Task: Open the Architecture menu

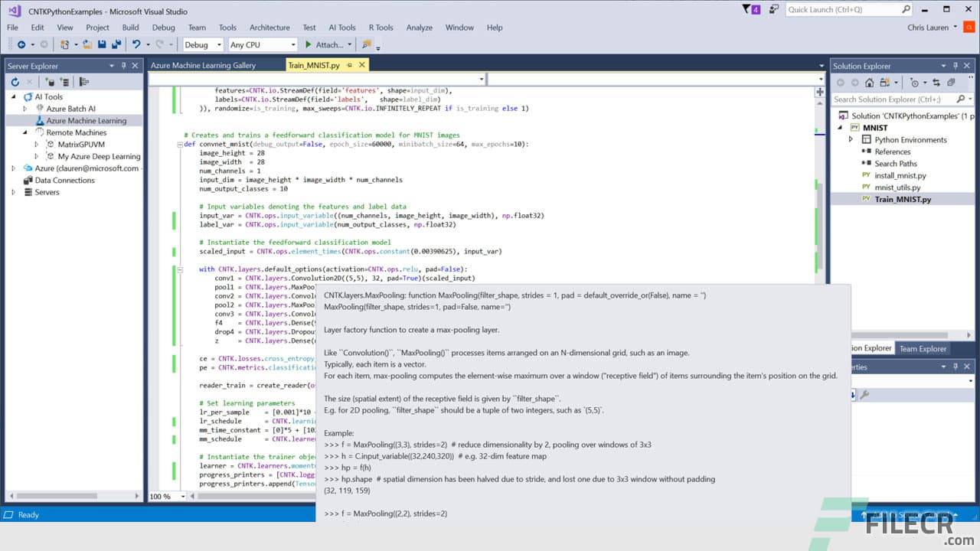Action: pos(269,27)
